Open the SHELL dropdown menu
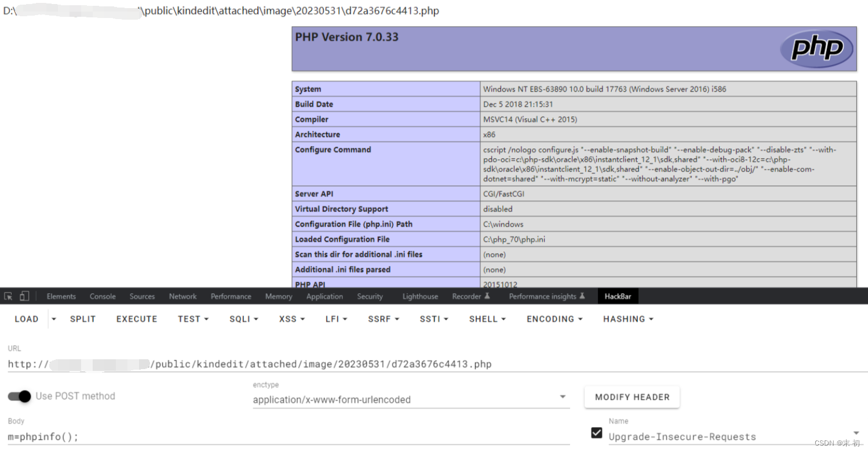This screenshot has width=868, height=452. pyautogui.click(x=487, y=319)
